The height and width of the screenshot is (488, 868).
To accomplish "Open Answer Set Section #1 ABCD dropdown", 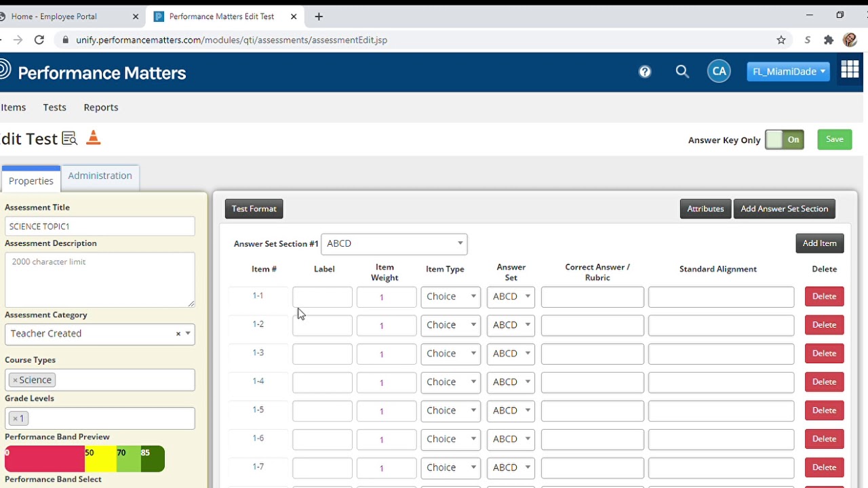I will click(394, 243).
